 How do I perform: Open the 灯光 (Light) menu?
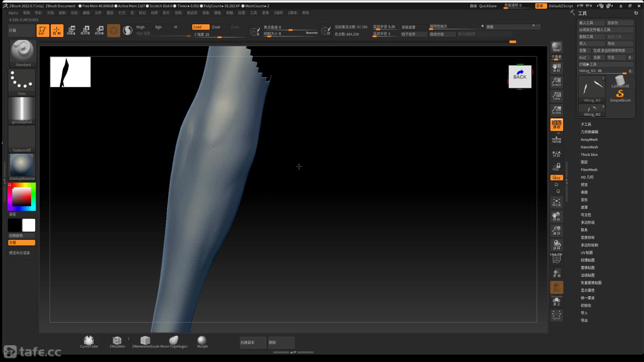pos(122,13)
